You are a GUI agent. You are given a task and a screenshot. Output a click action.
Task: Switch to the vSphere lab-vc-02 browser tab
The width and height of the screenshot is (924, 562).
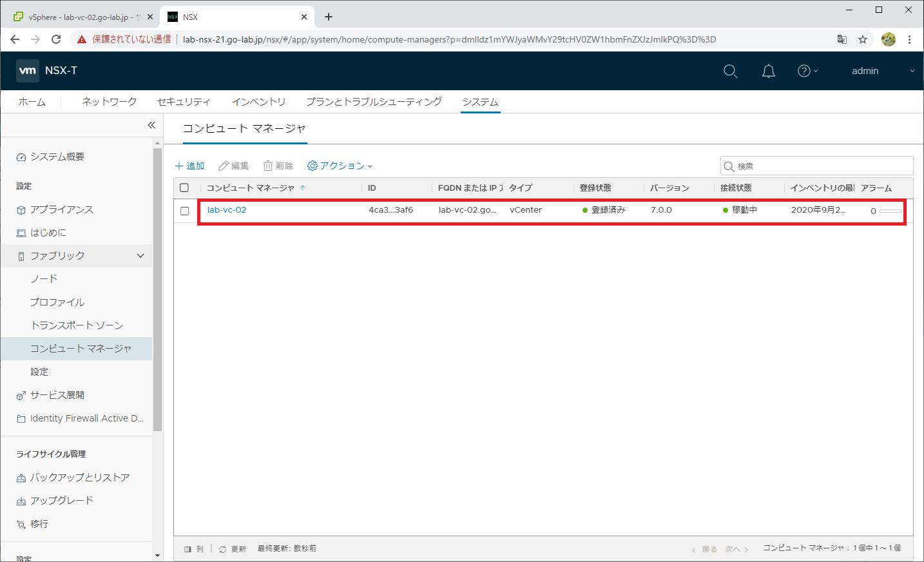[82, 17]
